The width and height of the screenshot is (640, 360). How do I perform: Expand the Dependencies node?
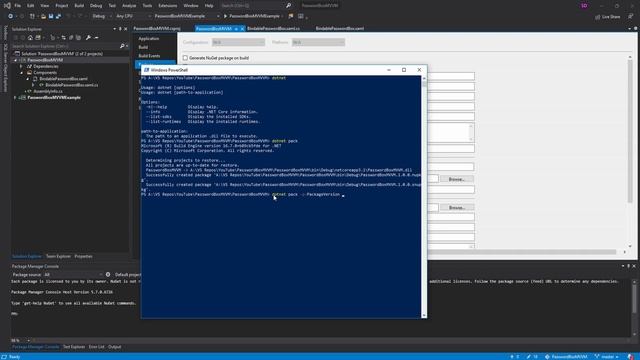point(22,66)
